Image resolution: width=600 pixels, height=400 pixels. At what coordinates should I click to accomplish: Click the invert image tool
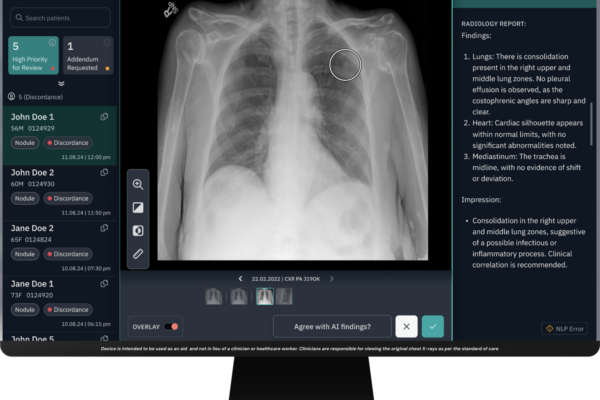point(138,230)
